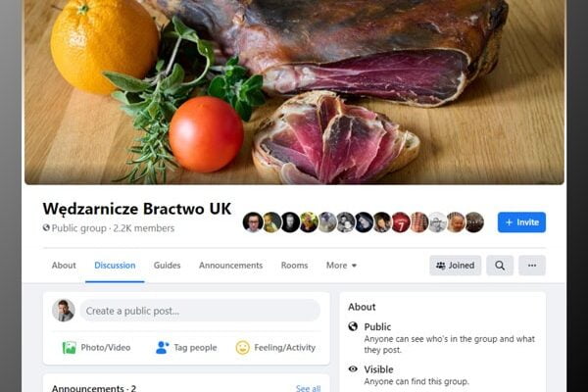
Task: Open the three-dots more options button
Action: coord(532,265)
